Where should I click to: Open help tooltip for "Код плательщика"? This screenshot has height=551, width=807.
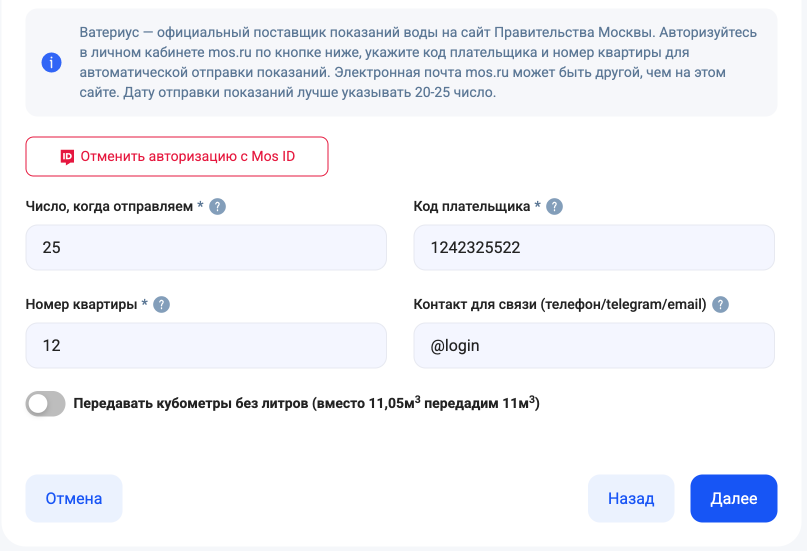point(555,207)
